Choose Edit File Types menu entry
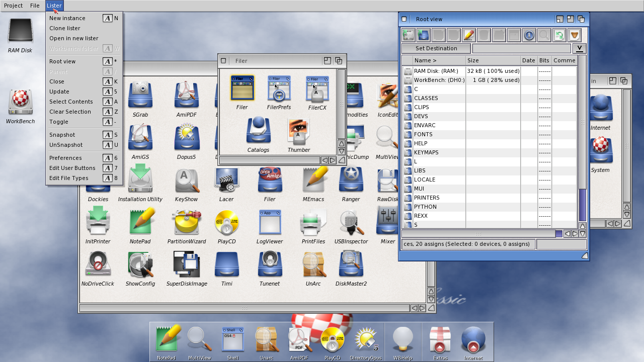The height and width of the screenshot is (362, 644). click(84, 178)
